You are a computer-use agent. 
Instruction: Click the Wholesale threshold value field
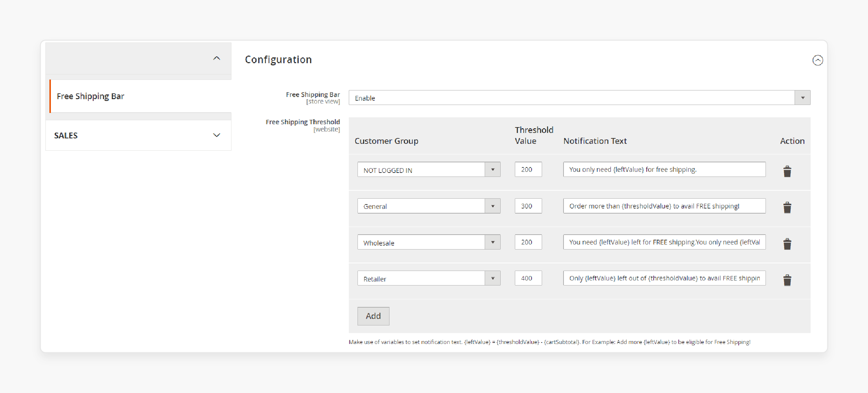click(528, 242)
